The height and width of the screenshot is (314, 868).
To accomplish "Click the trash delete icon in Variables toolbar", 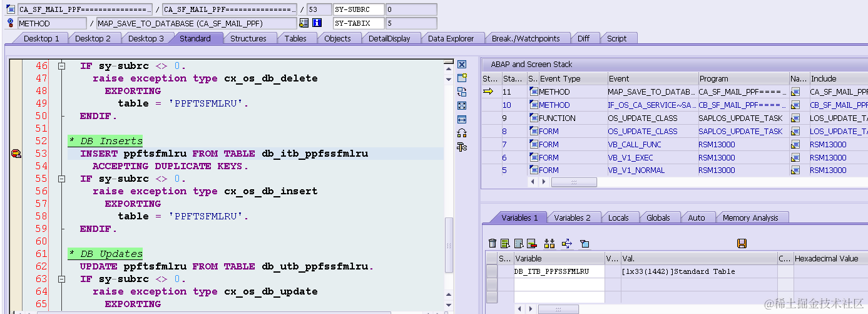I will coord(493,243).
